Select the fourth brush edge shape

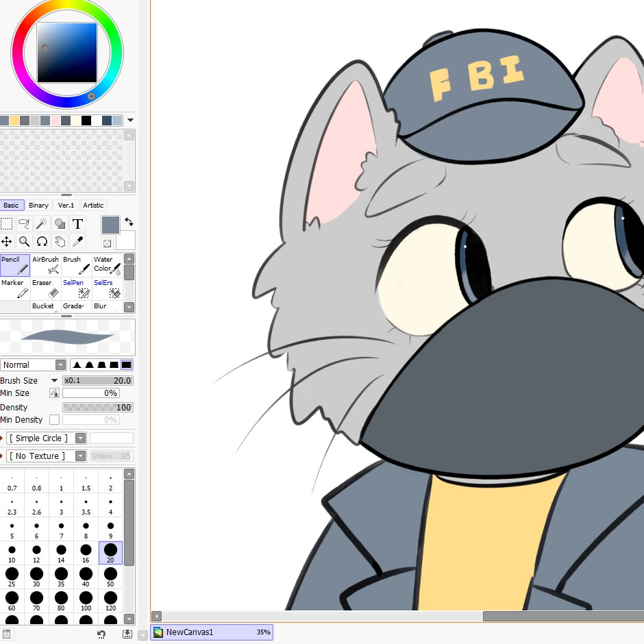point(114,364)
